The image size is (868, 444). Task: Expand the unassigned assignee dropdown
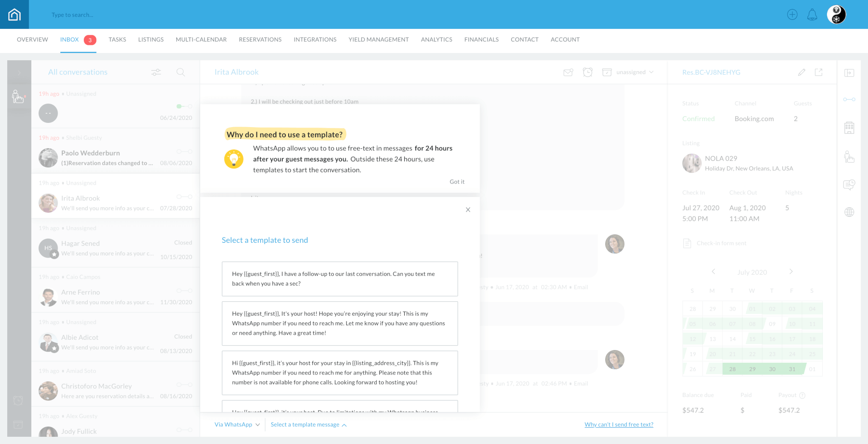634,72
